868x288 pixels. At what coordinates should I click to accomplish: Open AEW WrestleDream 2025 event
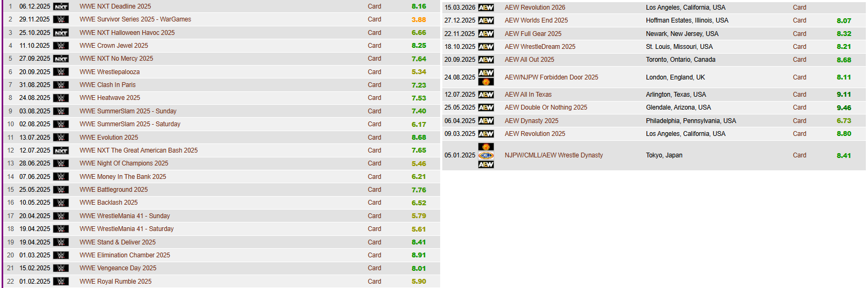[540, 47]
